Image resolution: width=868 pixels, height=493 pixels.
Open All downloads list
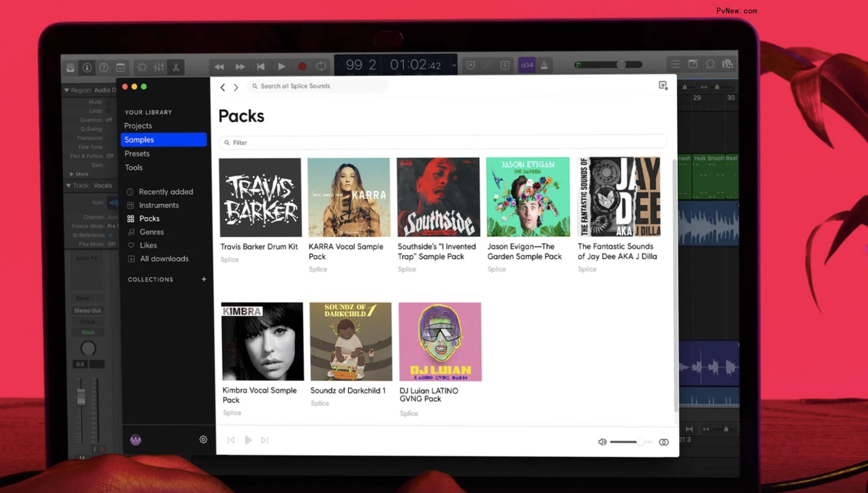(164, 258)
